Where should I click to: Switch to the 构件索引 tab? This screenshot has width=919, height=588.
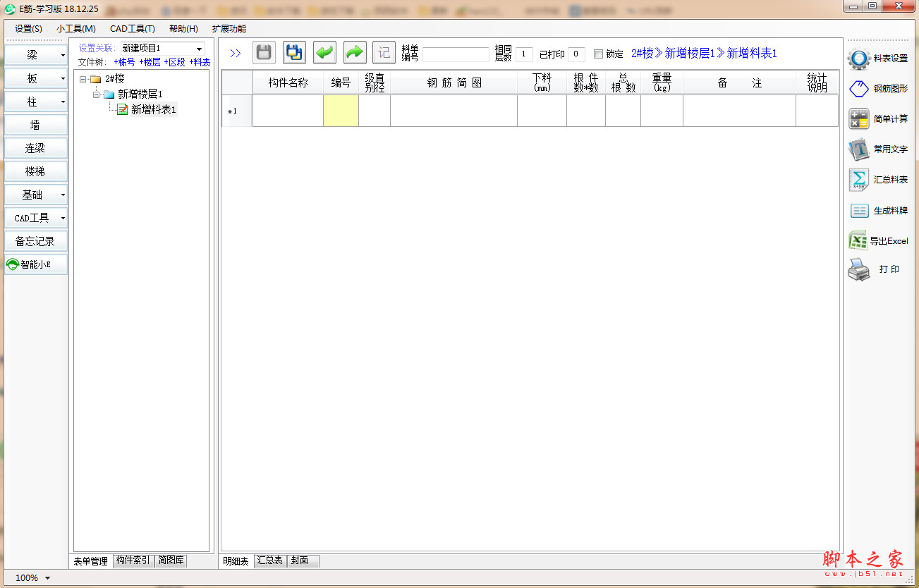pyautogui.click(x=133, y=561)
